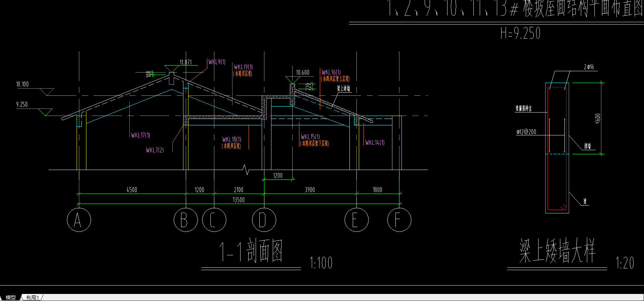Image resolution: width=644 pixels, height=301 pixels.
Task: Select the 1200 dimension right of axis D
Action: tap(278, 176)
